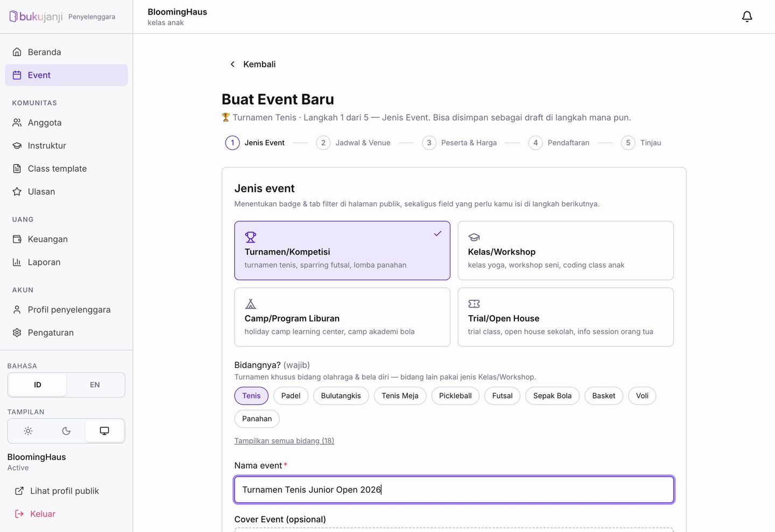Viewport: 775px width, 532px height.
Task: Switch language to EN
Action: 95,385
